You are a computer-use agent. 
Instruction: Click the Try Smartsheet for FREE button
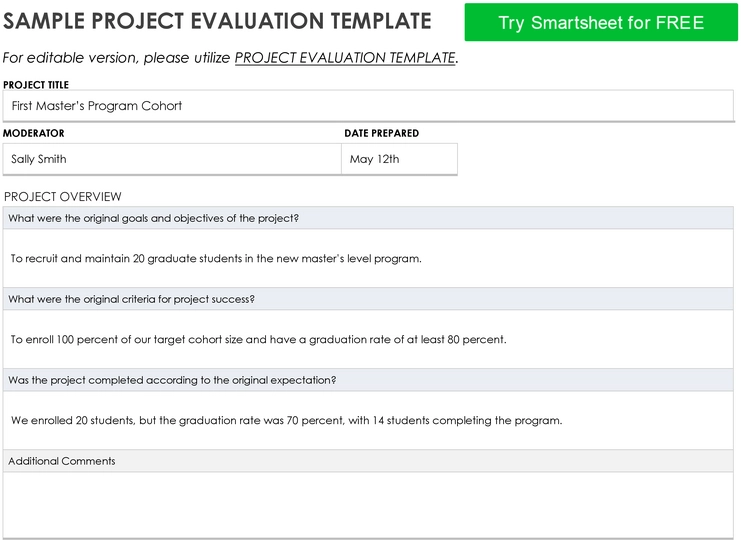point(601,22)
